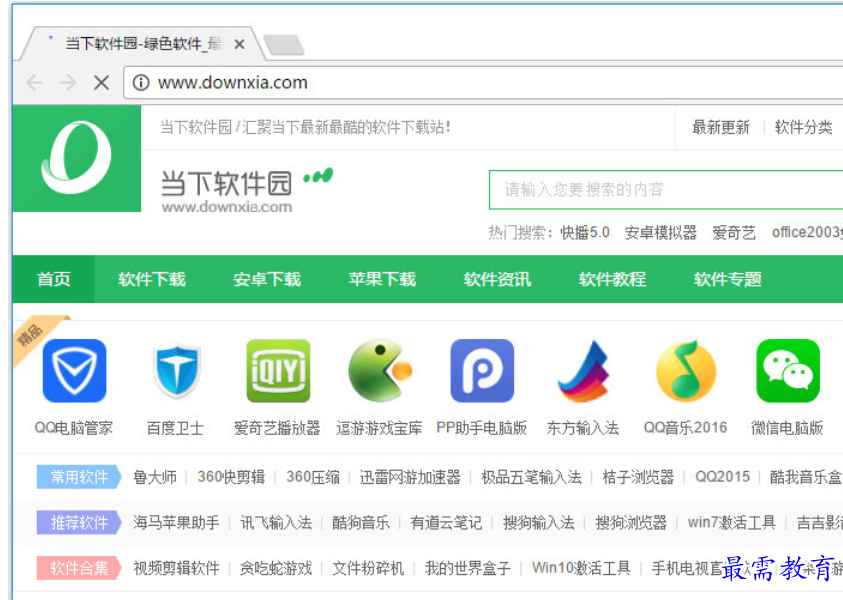Screen dimensions: 843x600
Task: Open the 微信电脑版 text link
Action: pyautogui.click(x=787, y=428)
